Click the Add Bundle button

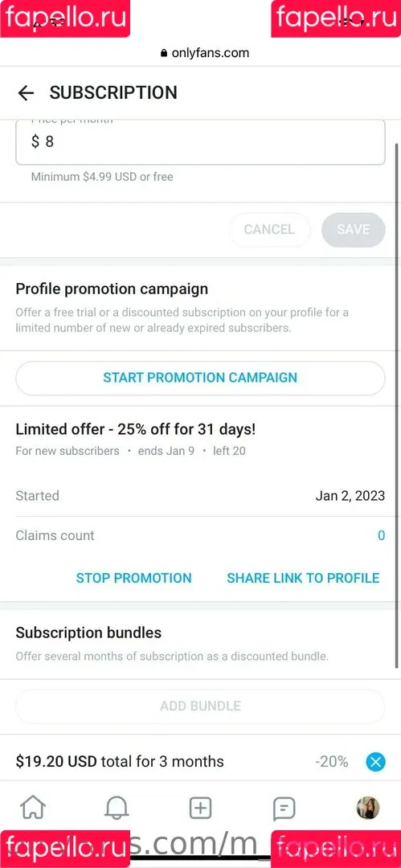(x=201, y=706)
